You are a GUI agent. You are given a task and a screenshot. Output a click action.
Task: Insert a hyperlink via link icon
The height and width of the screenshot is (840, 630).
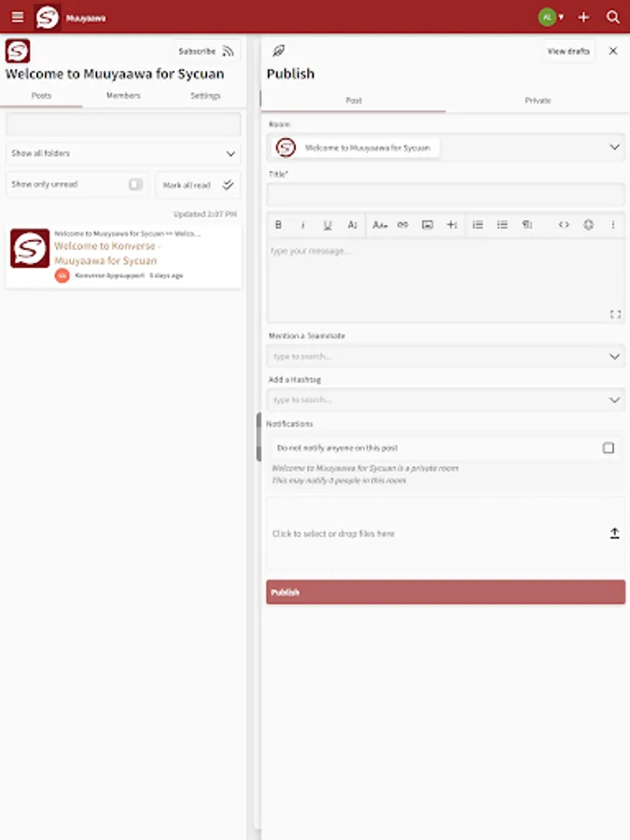point(403,224)
